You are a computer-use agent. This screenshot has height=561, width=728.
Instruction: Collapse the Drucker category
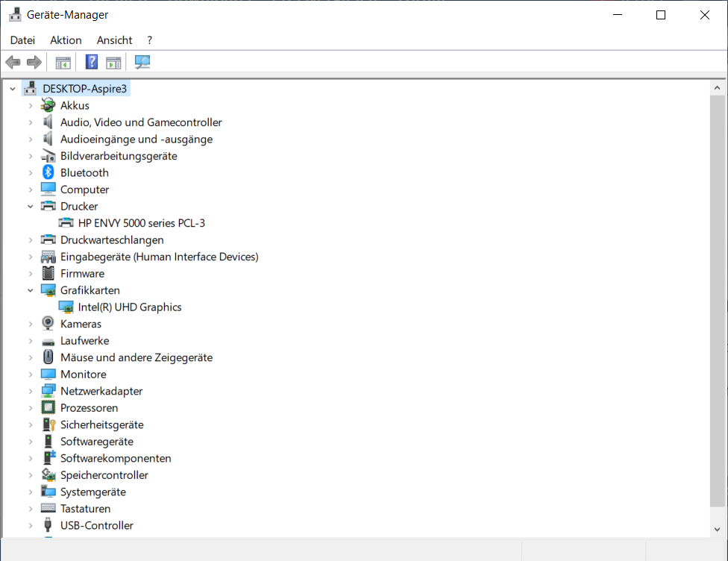click(31, 206)
